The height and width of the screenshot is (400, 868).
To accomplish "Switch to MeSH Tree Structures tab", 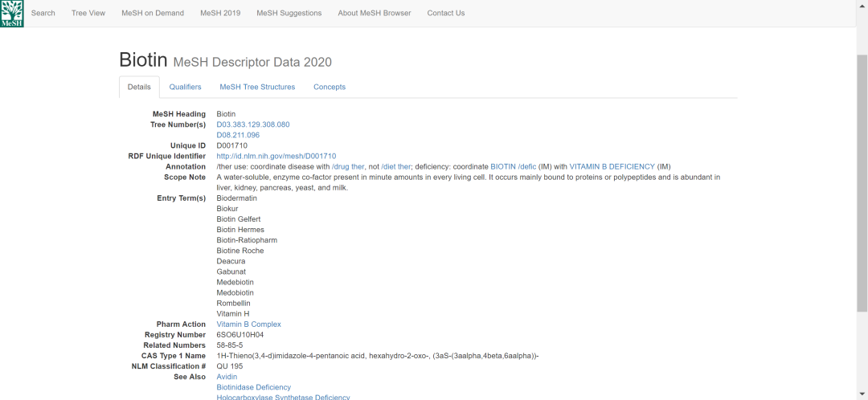I will [x=257, y=87].
